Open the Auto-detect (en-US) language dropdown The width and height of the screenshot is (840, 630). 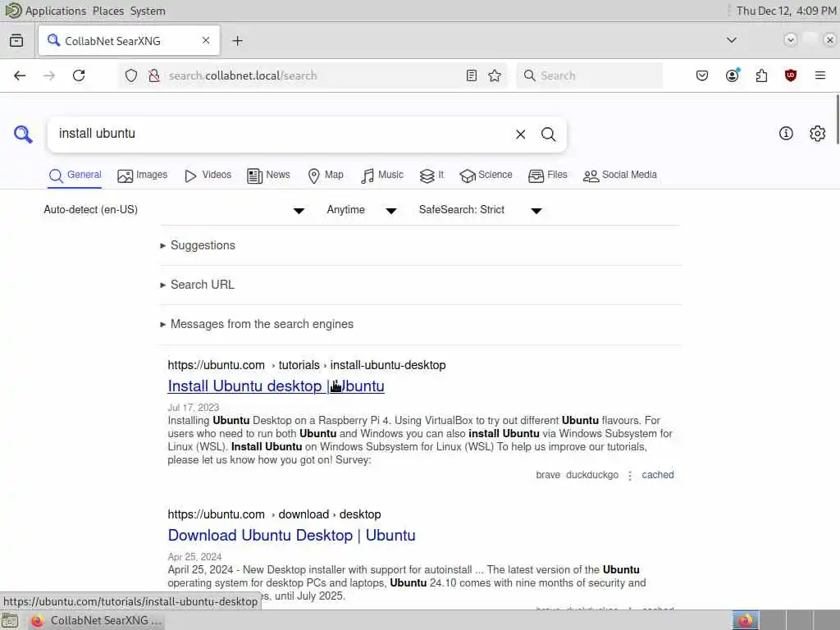174,210
